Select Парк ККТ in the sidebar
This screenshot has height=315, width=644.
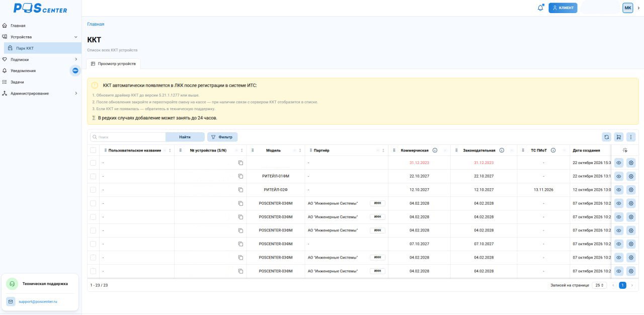click(x=42, y=48)
